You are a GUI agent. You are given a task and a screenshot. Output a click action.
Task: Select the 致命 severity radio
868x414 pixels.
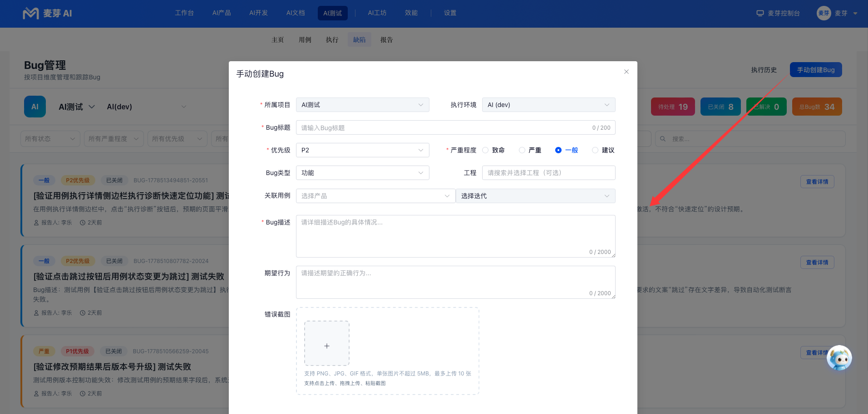(x=485, y=150)
